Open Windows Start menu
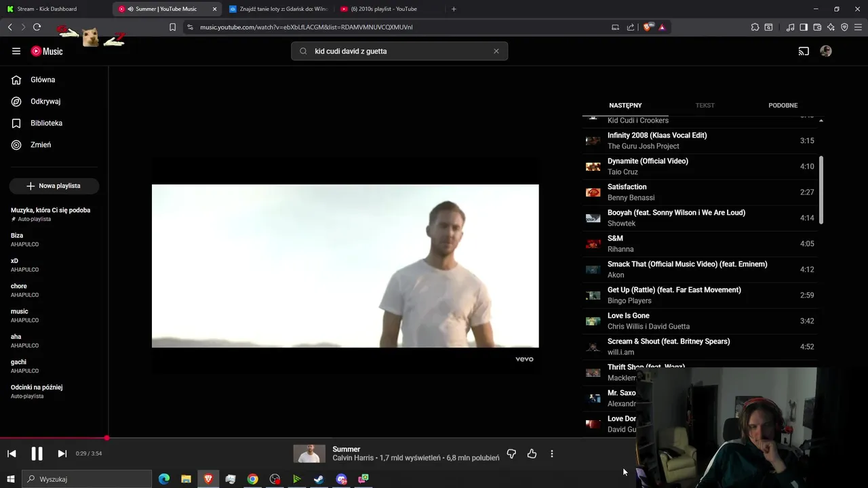Screen dimensions: 868x488 point(10,479)
